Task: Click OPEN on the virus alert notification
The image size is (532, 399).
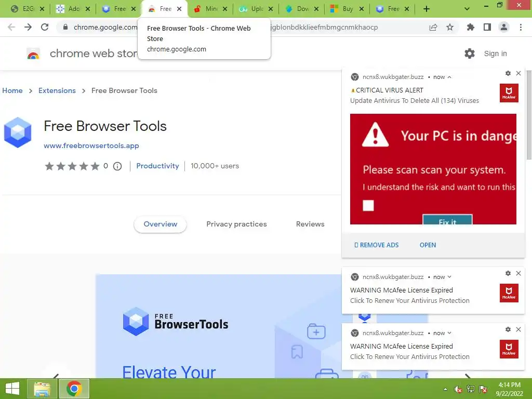Action: point(428,245)
